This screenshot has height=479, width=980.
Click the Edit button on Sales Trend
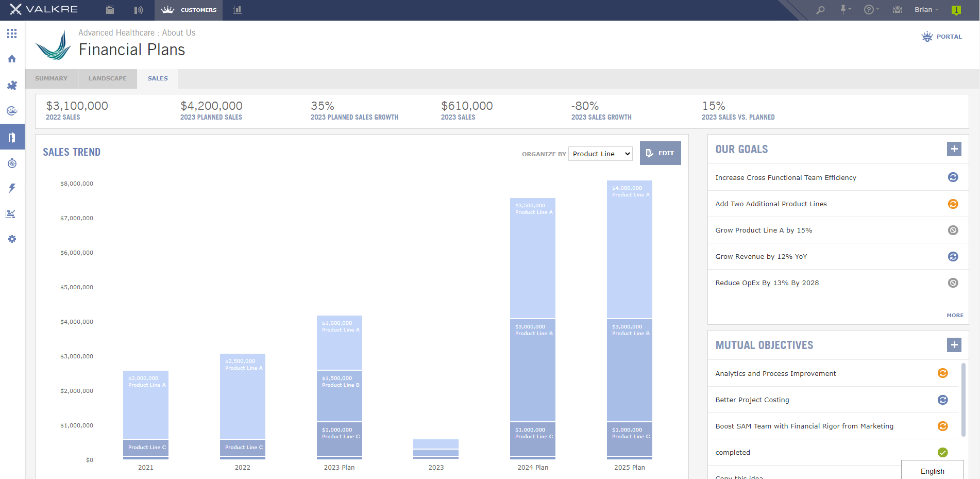pos(660,153)
